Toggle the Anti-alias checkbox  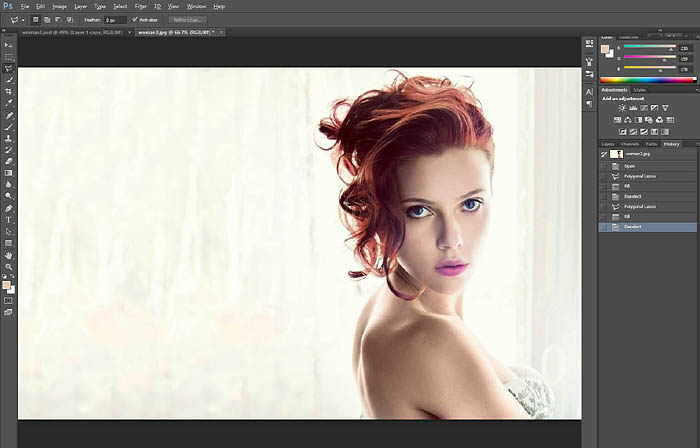tap(135, 19)
